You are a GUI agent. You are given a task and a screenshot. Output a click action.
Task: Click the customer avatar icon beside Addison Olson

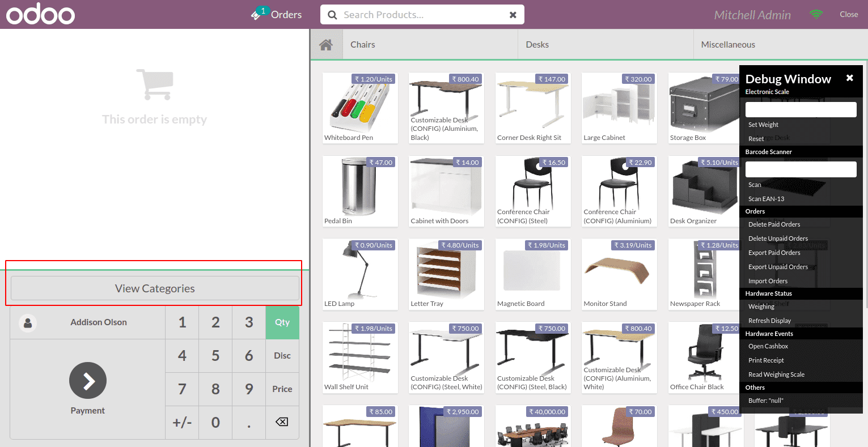click(x=28, y=323)
